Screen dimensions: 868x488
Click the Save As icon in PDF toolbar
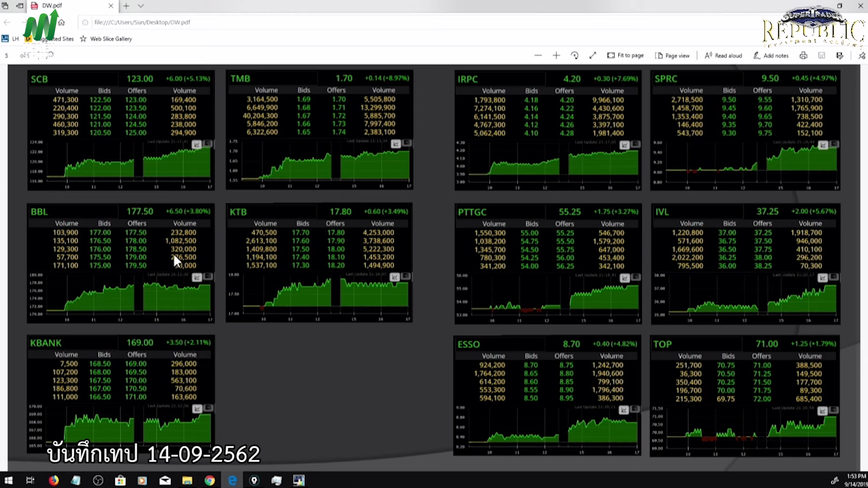coord(840,56)
